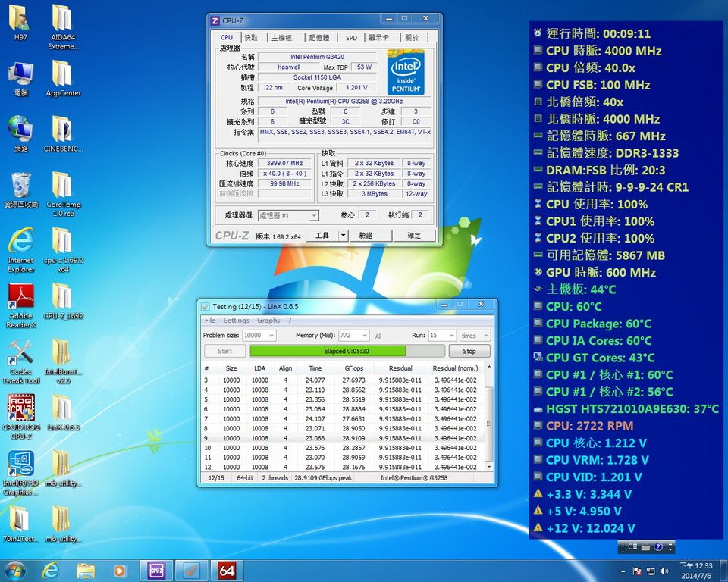Launch Internet Explorer desktop shortcut

tap(20, 249)
